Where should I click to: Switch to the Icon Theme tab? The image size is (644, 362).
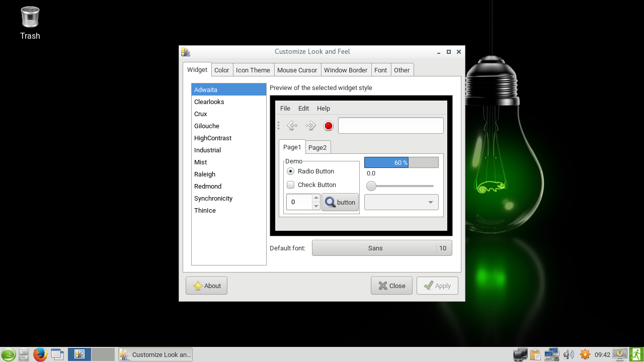pos(253,70)
